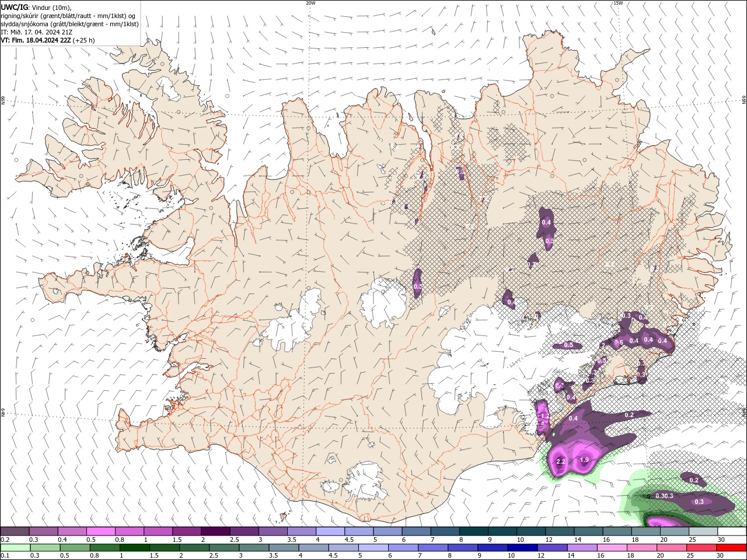Pick the deep navy blue 10 swatch on rain scale

pyautogui.click(x=522, y=548)
